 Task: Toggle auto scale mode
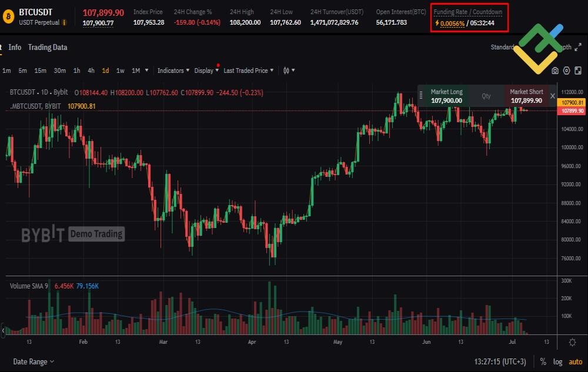(576, 361)
